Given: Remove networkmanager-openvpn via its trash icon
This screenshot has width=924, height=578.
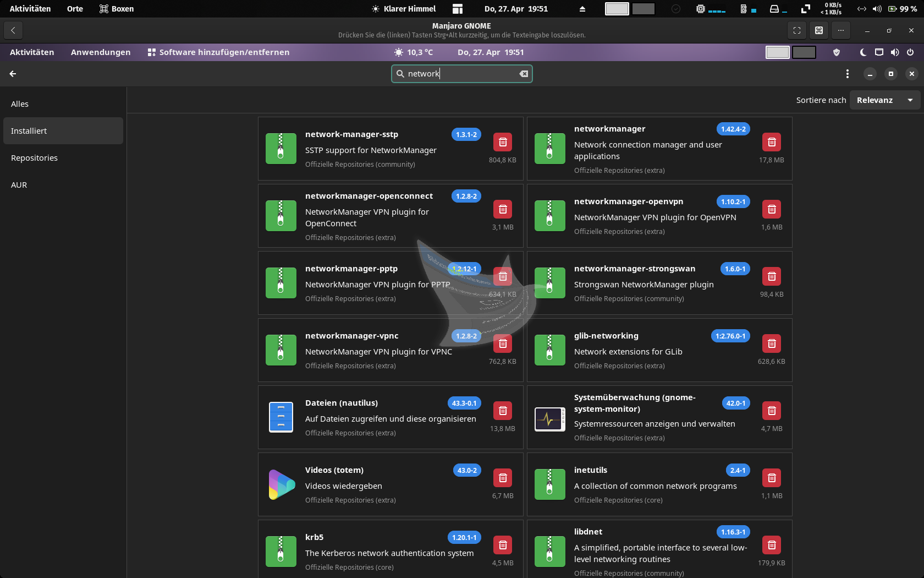Looking at the screenshot, I should 771,209.
